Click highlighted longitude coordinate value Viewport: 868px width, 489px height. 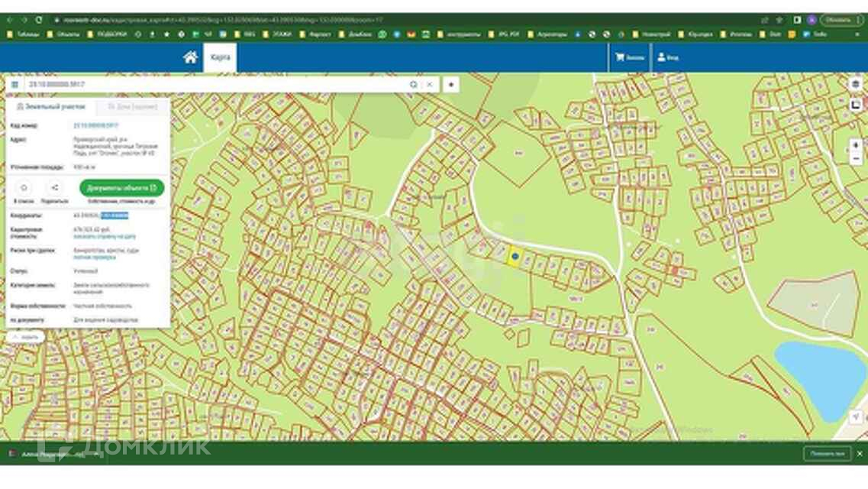[115, 215]
